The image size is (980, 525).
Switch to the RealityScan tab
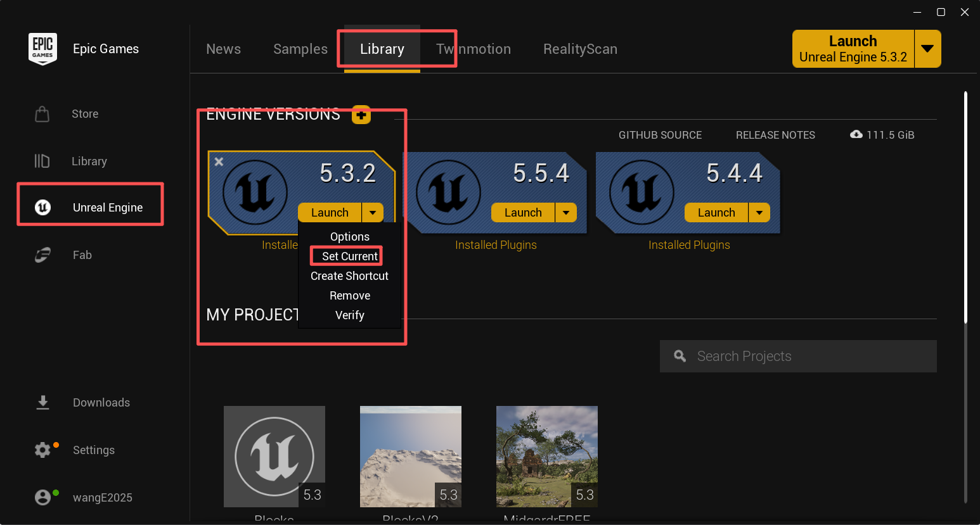(580, 49)
